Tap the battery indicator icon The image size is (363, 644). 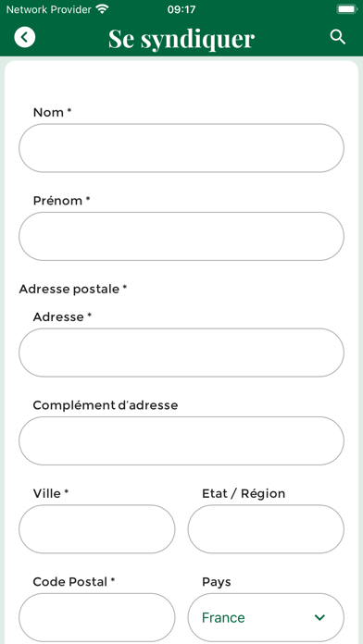346,9
